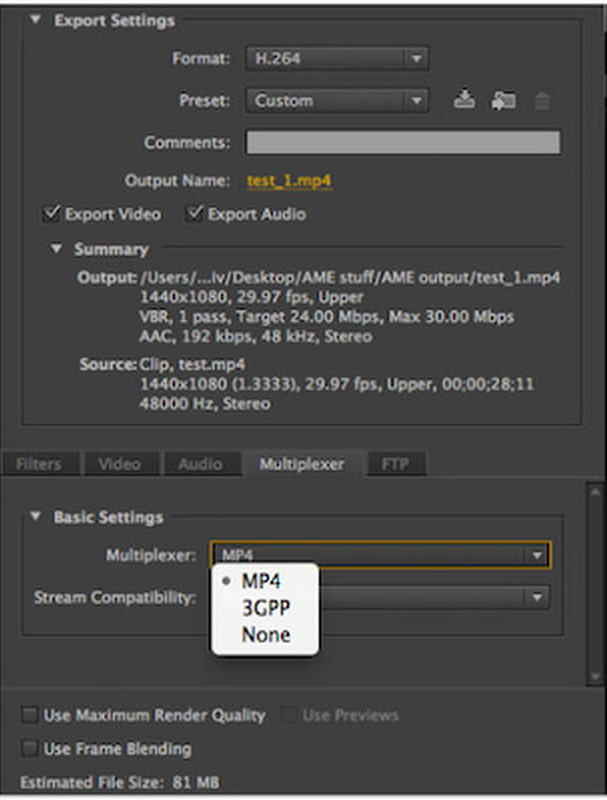The width and height of the screenshot is (607, 800).
Task: Click the Delete Preset trash icon
Action: point(541,101)
